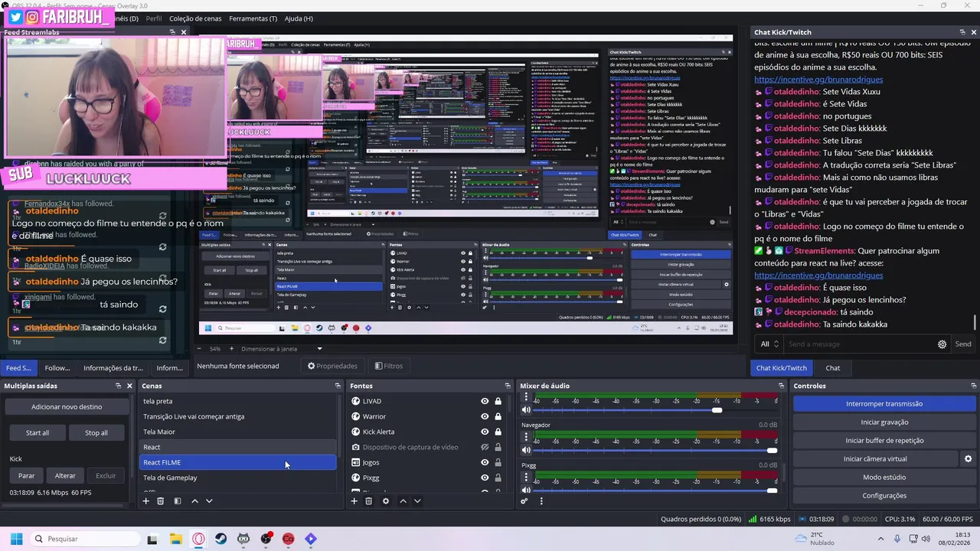Image resolution: width=980 pixels, height=551 pixels.
Task: Close the Multiplas saídas dock
Action: 129,386
